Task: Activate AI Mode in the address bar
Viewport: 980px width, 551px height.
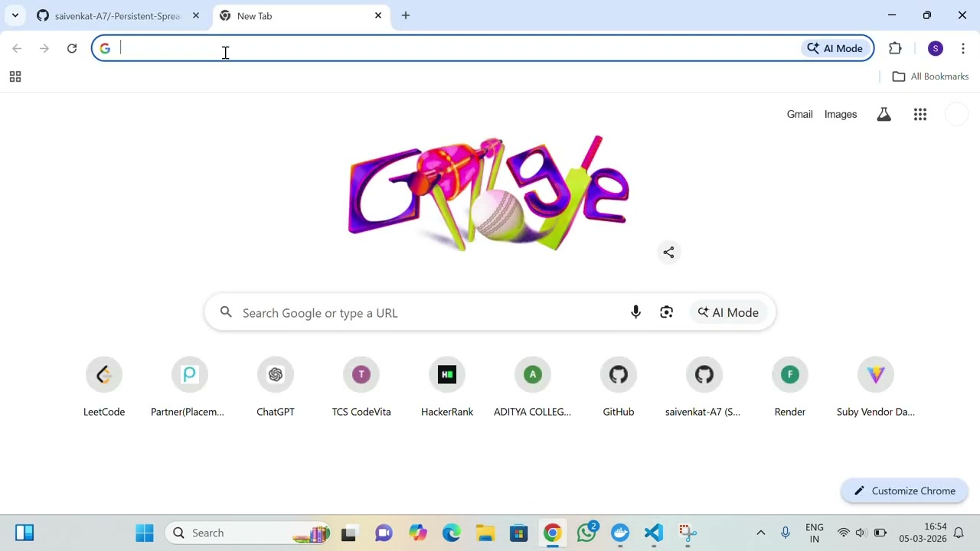Action: tap(835, 48)
